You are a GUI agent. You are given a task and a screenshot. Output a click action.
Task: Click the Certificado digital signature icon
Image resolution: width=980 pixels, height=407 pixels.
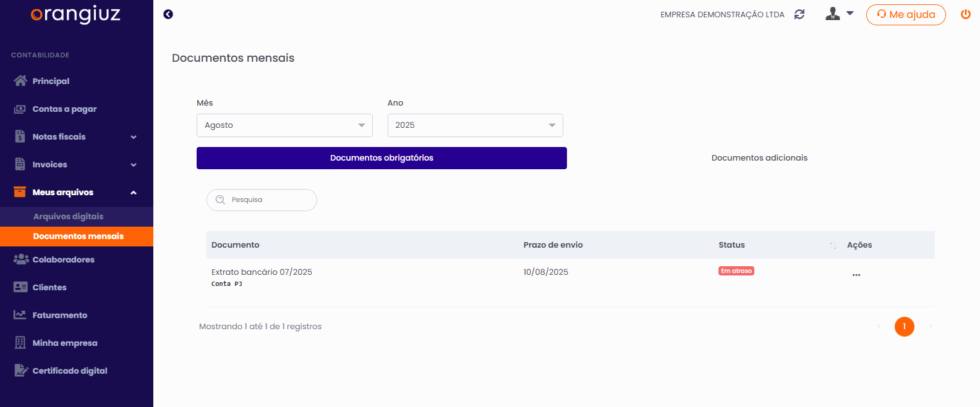point(21,371)
